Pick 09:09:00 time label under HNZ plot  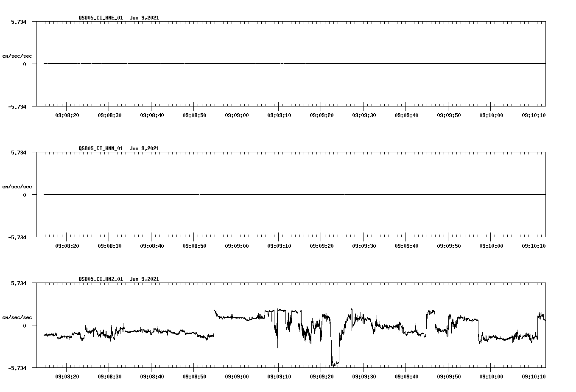point(237,376)
